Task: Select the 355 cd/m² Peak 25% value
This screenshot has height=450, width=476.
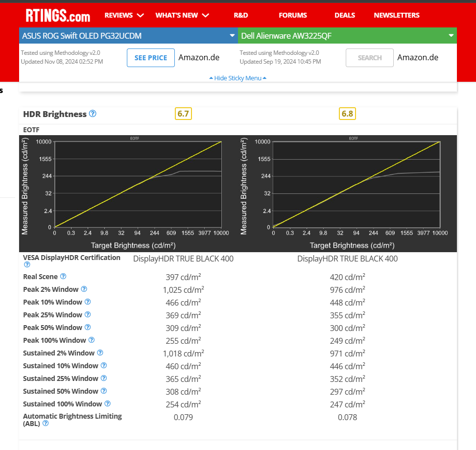Action: pyautogui.click(x=347, y=315)
